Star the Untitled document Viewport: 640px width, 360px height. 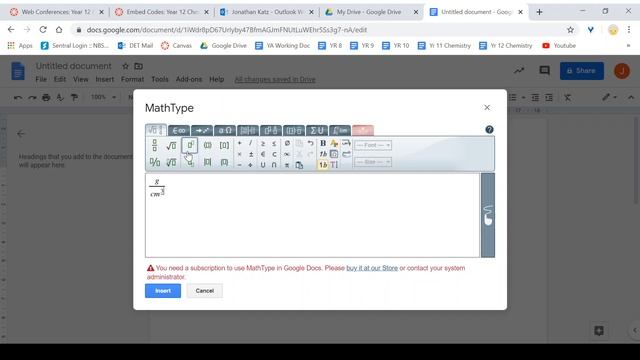(125, 66)
